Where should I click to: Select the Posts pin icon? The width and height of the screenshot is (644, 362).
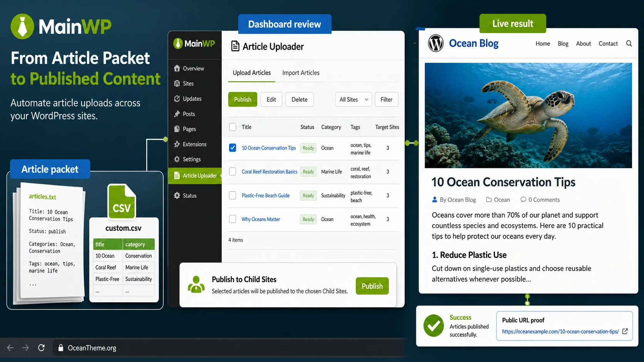click(x=177, y=114)
